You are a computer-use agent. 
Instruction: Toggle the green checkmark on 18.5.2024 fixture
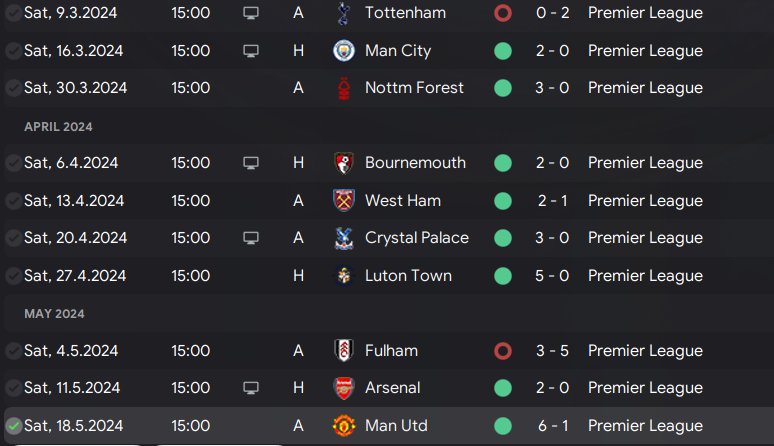point(13,426)
